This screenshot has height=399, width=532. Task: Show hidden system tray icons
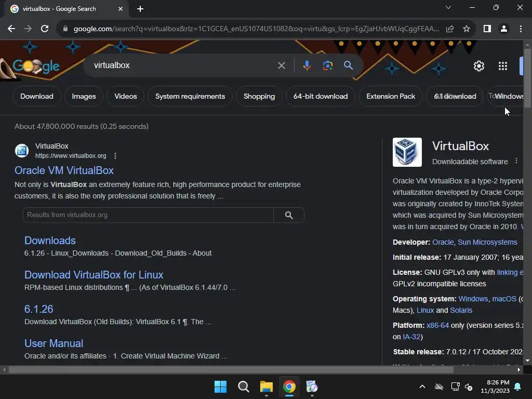click(x=422, y=387)
